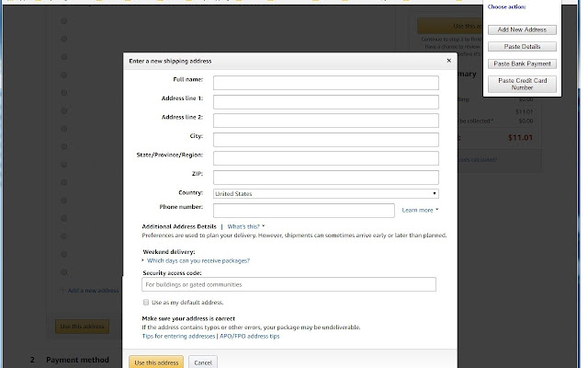Select the City input box

tap(325, 139)
